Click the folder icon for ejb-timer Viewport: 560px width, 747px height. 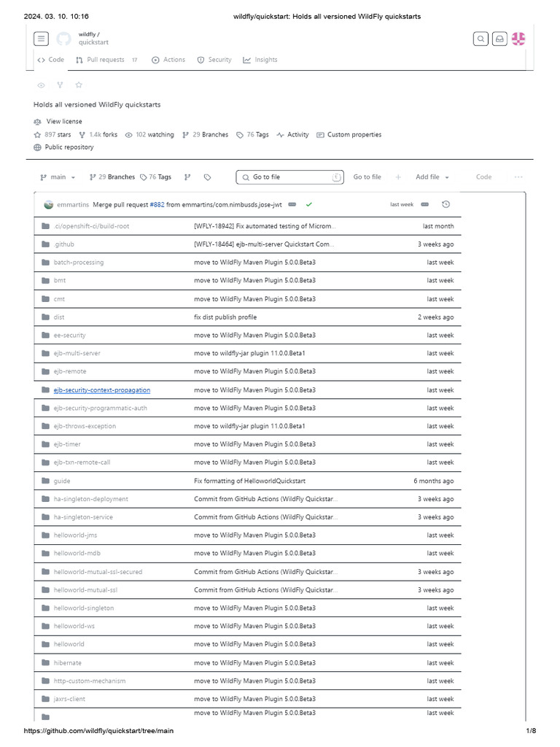coord(46,444)
